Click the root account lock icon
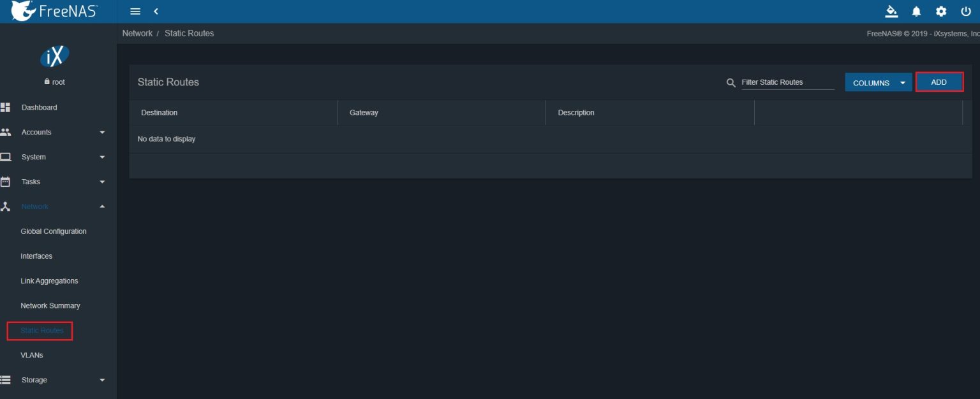 47,82
